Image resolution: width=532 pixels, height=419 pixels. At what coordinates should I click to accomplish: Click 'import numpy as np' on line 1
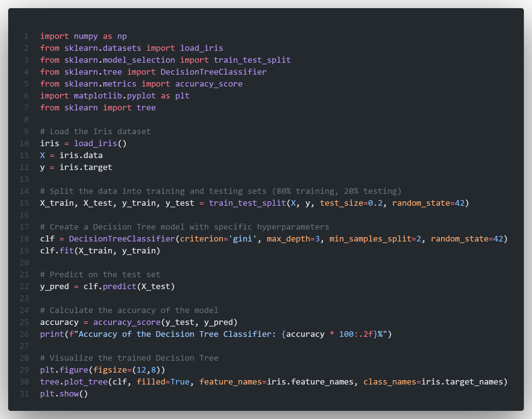pyautogui.click(x=83, y=36)
